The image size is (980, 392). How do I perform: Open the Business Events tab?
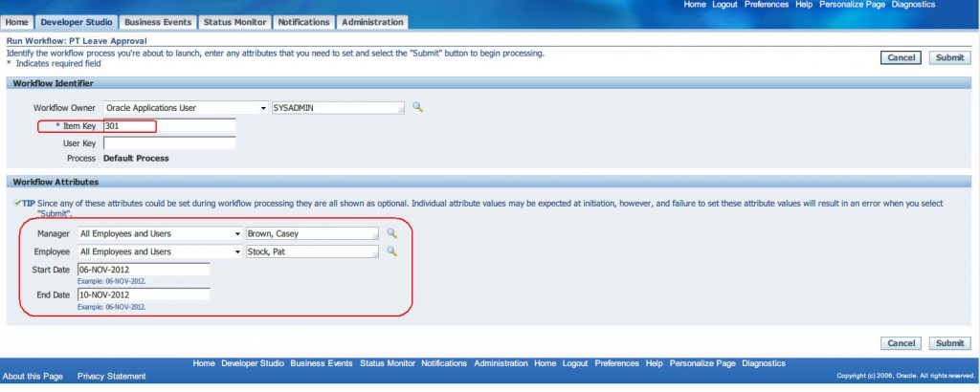(x=158, y=22)
